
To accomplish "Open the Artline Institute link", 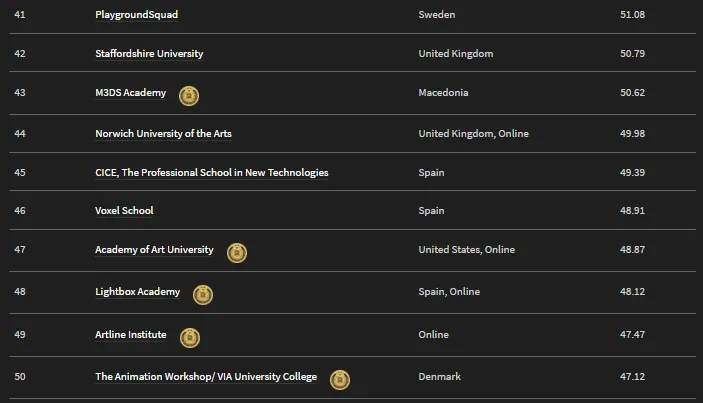I will (130, 335).
